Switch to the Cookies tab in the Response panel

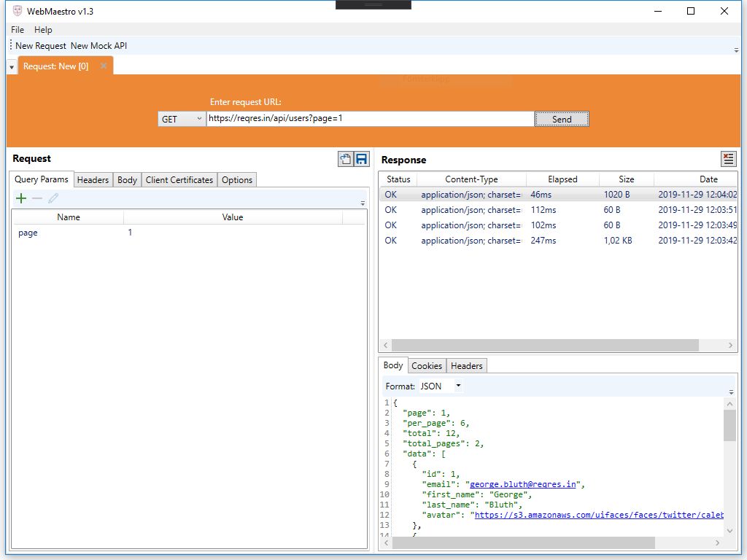(426, 365)
